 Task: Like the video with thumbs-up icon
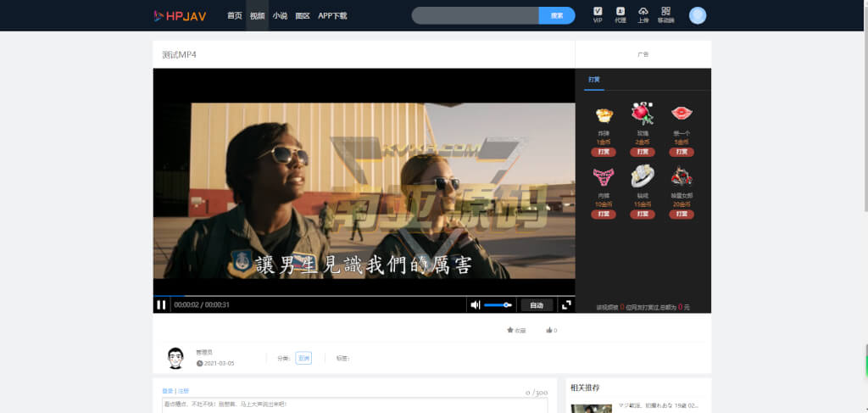tap(551, 331)
